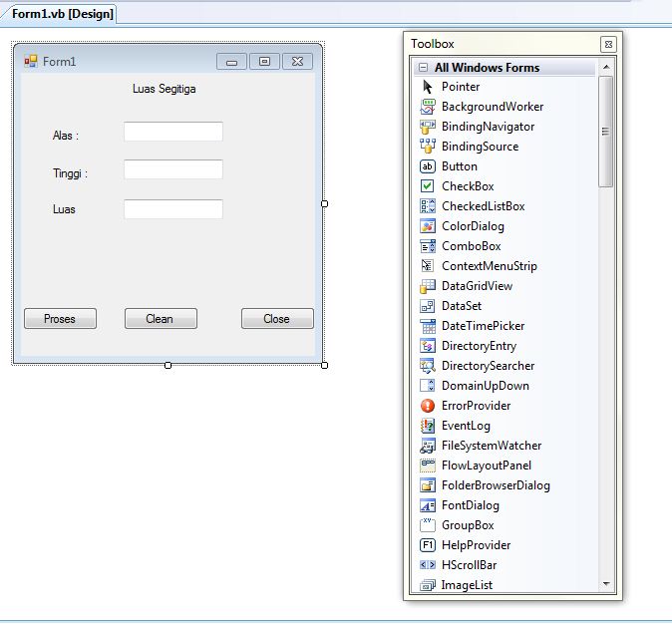672x624 pixels.
Task: Pick the FontDialog icon
Action: click(428, 505)
